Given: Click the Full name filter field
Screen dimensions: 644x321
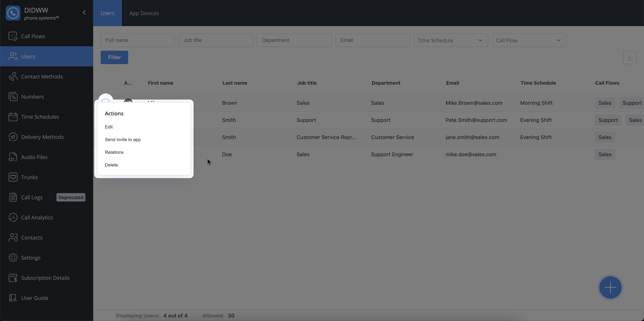Looking at the screenshot, I should pyautogui.click(x=138, y=40).
